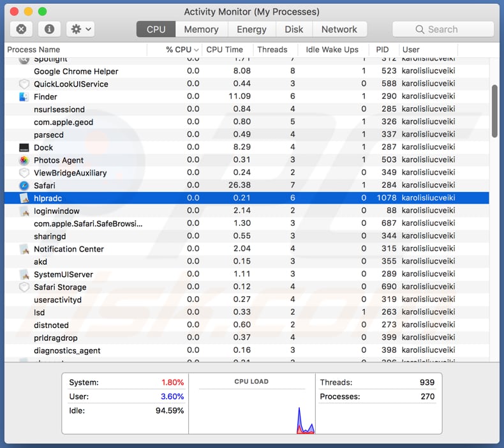This screenshot has width=504, height=448.
Task: Select the distnoted process
Action: [x=247, y=325]
